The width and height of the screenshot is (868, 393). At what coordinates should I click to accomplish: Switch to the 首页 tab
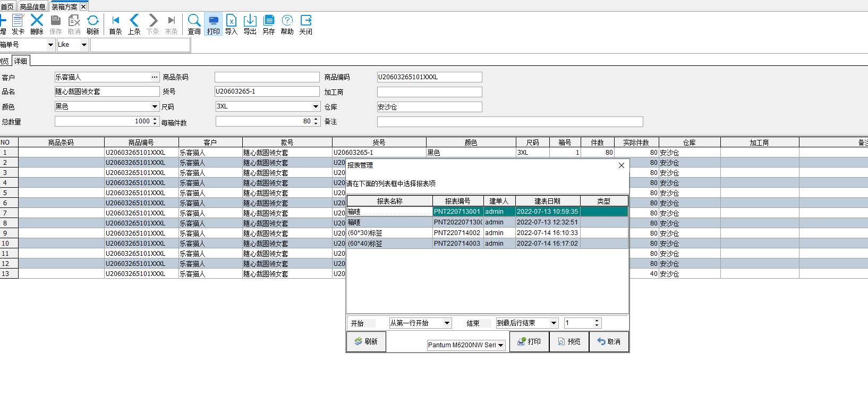(7, 7)
